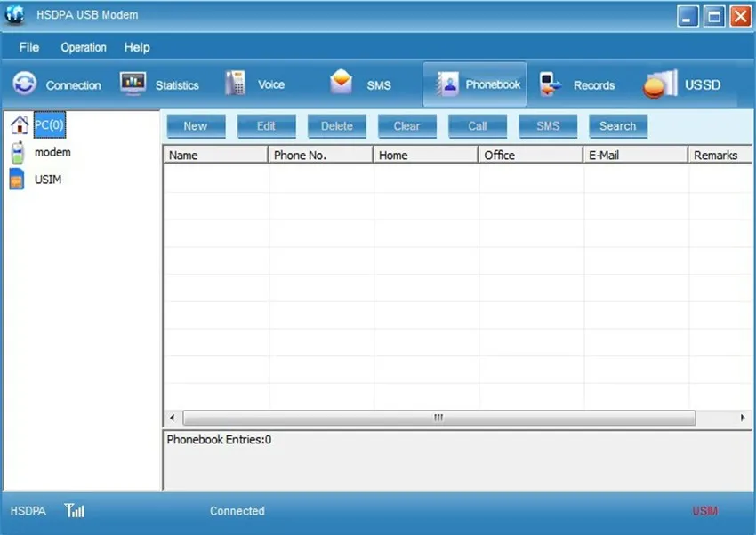Sort by the Office column header
Image resolution: width=756 pixels, height=535 pixels.
click(531, 155)
